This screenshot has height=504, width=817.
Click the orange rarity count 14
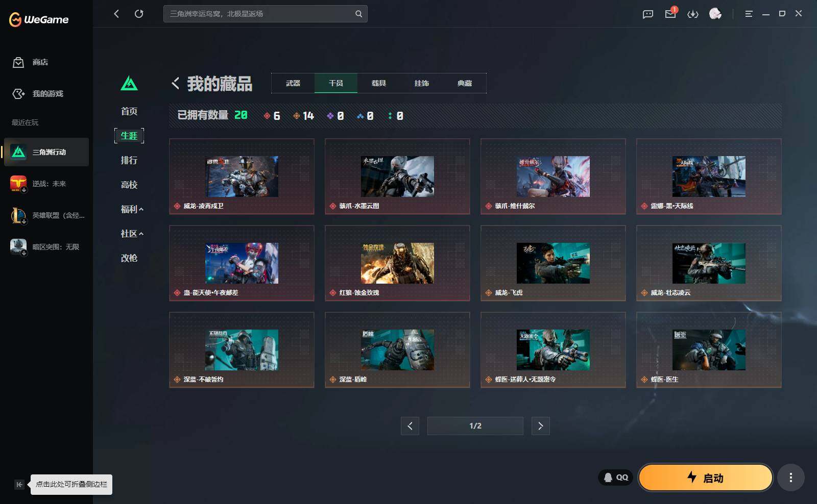pyautogui.click(x=303, y=116)
